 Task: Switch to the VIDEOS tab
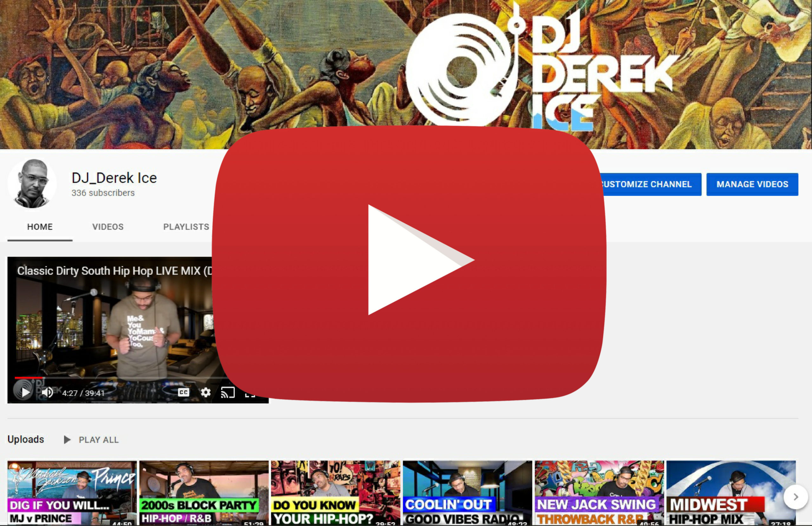(108, 227)
